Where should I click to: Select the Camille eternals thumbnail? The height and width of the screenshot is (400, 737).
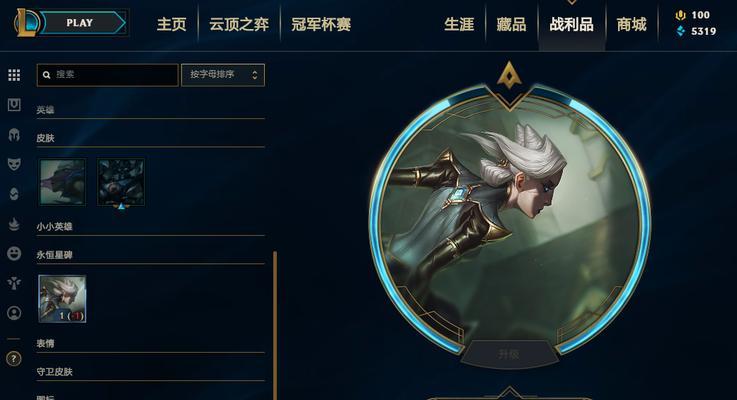click(x=62, y=299)
